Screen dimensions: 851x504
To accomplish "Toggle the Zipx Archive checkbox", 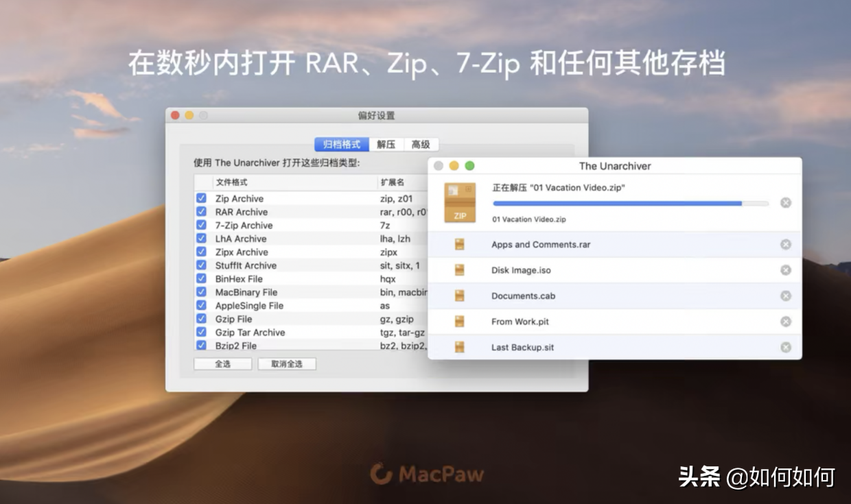I will [x=201, y=252].
